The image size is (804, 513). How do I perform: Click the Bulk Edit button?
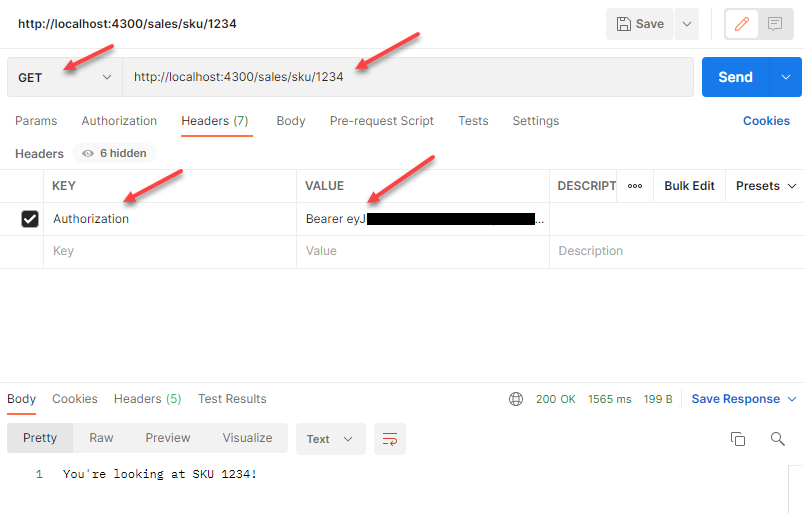click(x=689, y=186)
